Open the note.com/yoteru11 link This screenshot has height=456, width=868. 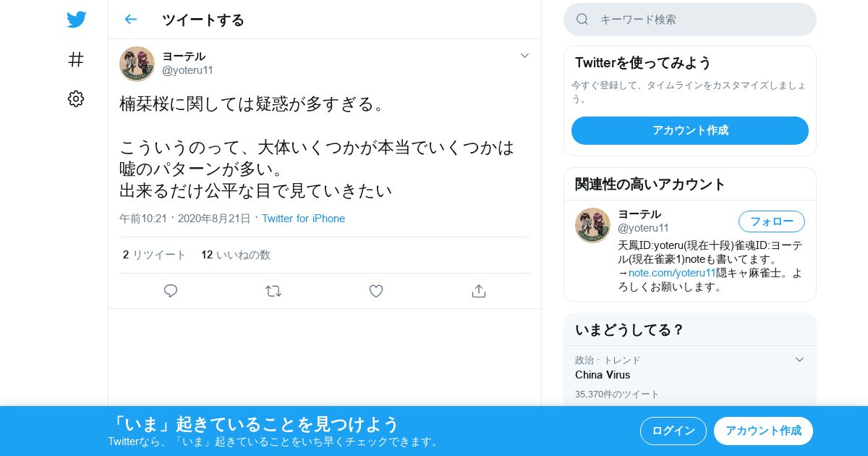click(x=672, y=273)
